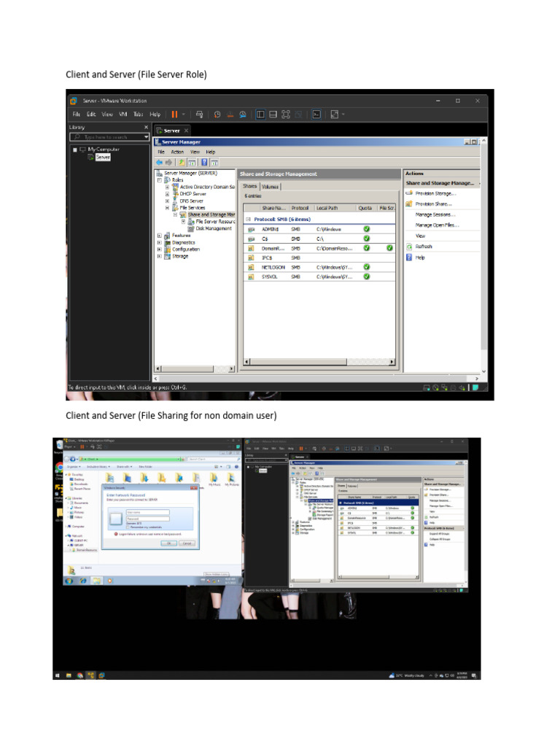Click Help in large Actions pane
Image resolution: width=560 pixels, height=747 pixels.
(419, 258)
